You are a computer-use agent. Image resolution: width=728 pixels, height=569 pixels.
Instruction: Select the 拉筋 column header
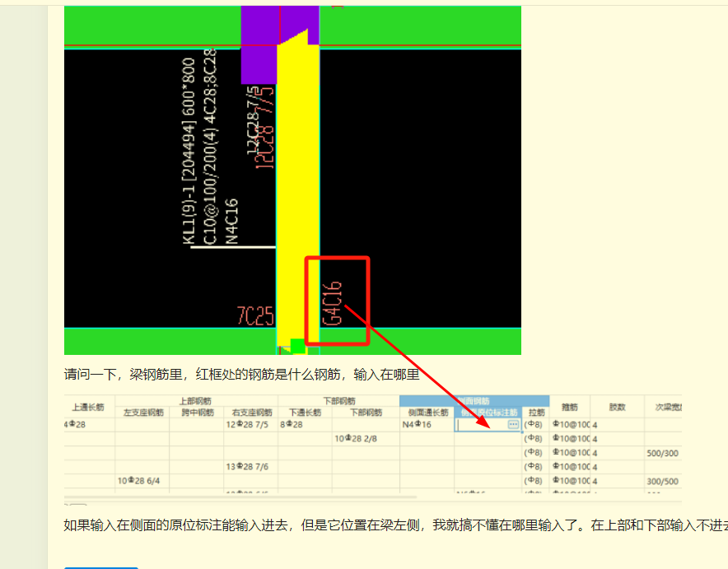point(536,412)
